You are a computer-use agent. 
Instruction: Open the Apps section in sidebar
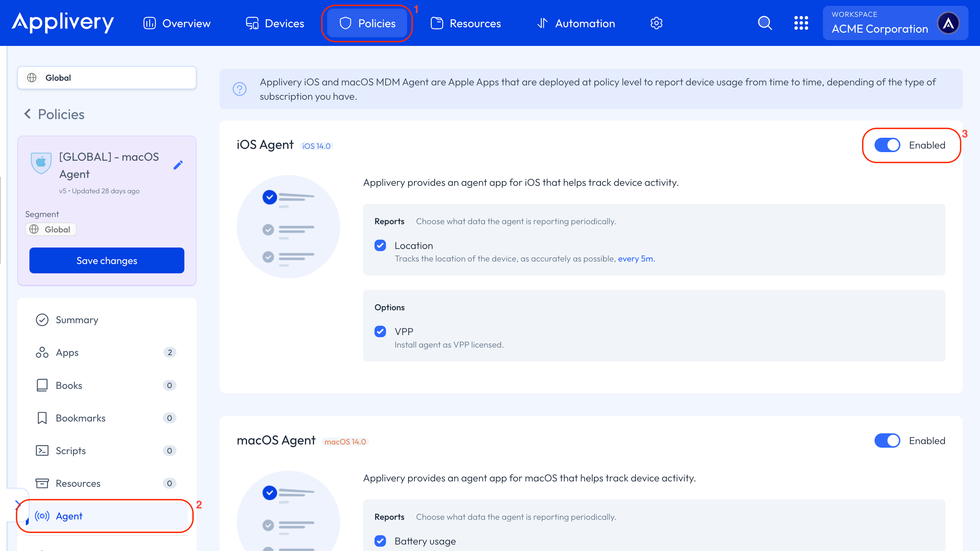(x=107, y=352)
